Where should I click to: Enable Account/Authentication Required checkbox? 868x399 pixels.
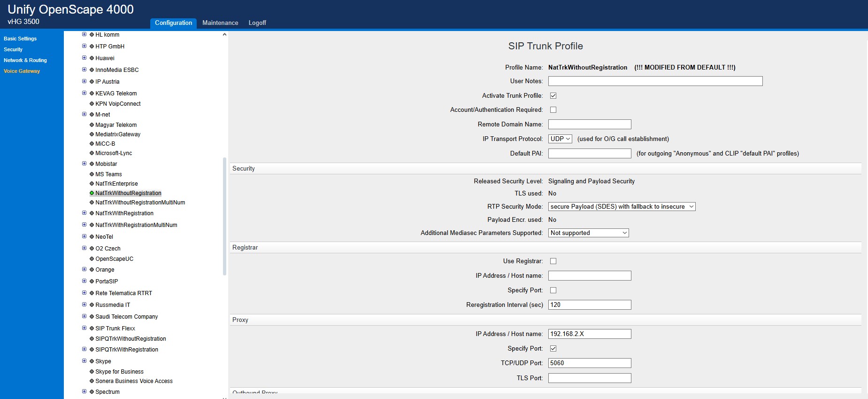(x=553, y=110)
